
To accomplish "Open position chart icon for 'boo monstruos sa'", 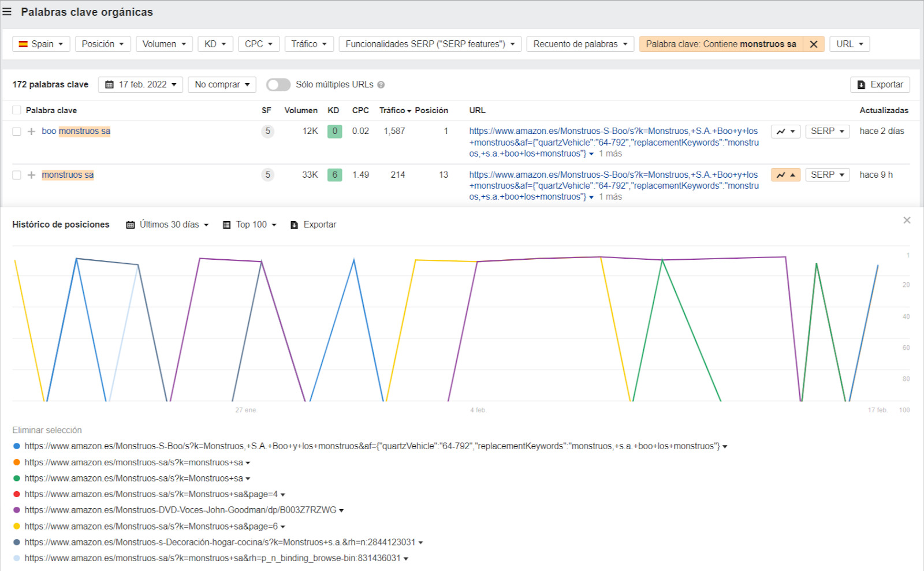I will (785, 132).
